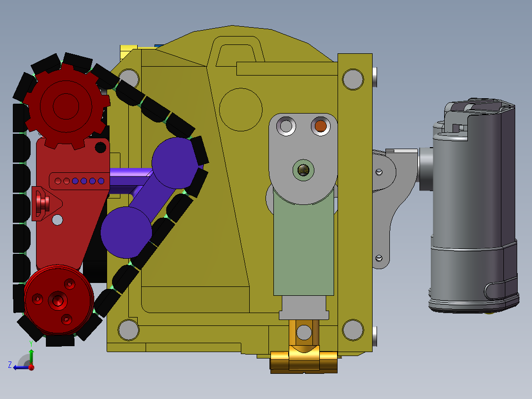Select the bottom-left gray bolt hole
532x399 pixels.
click(129, 330)
